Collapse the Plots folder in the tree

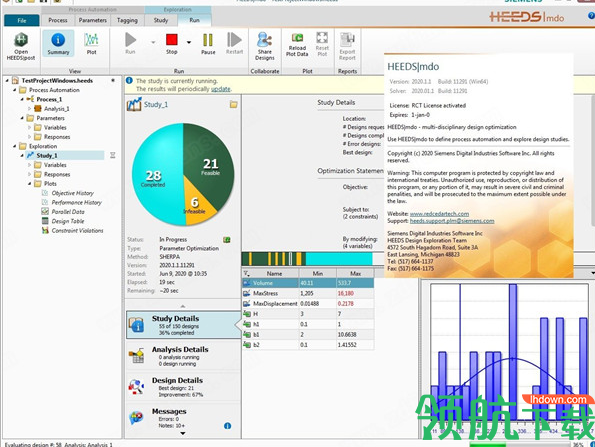click(x=29, y=184)
